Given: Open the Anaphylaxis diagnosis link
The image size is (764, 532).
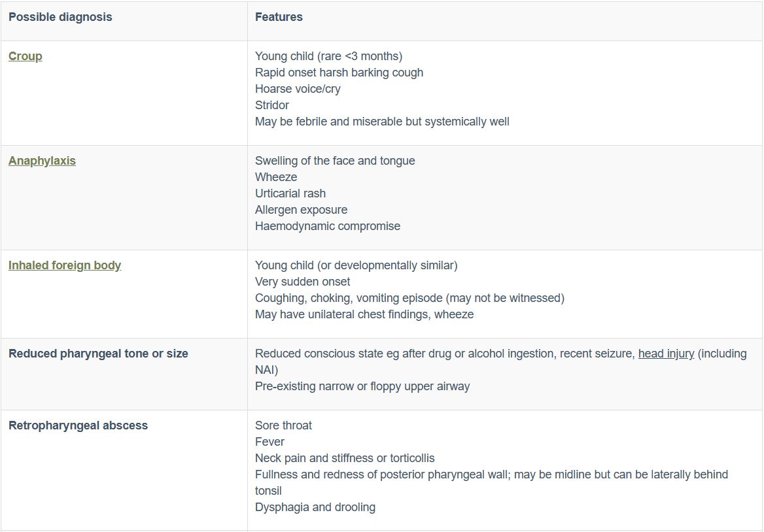Looking at the screenshot, I should 42,161.
